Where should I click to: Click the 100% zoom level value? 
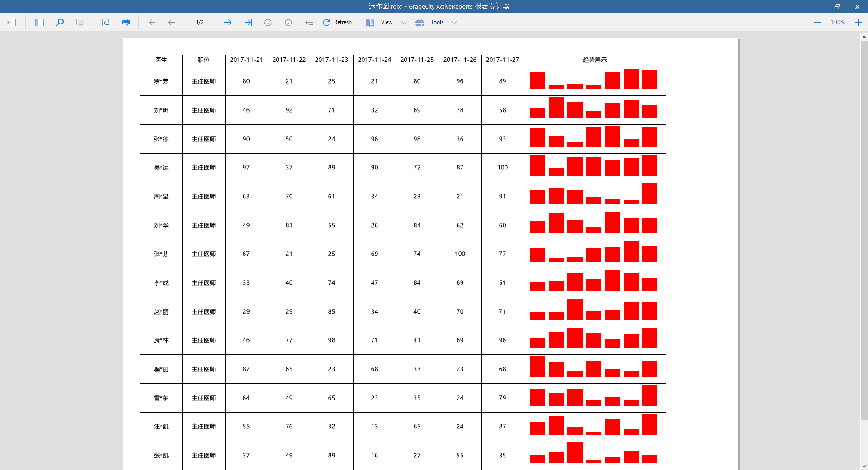(838, 22)
